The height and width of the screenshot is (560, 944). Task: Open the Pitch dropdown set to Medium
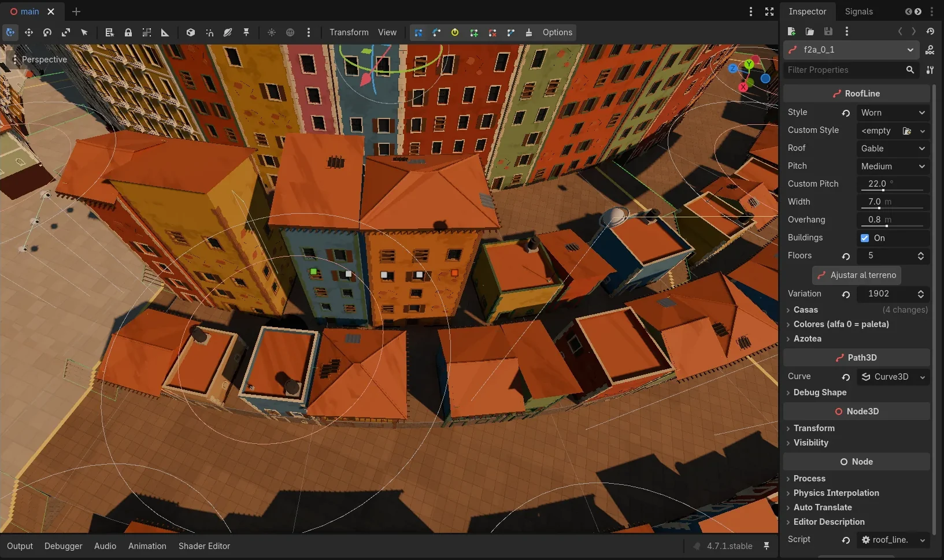click(893, 166)
